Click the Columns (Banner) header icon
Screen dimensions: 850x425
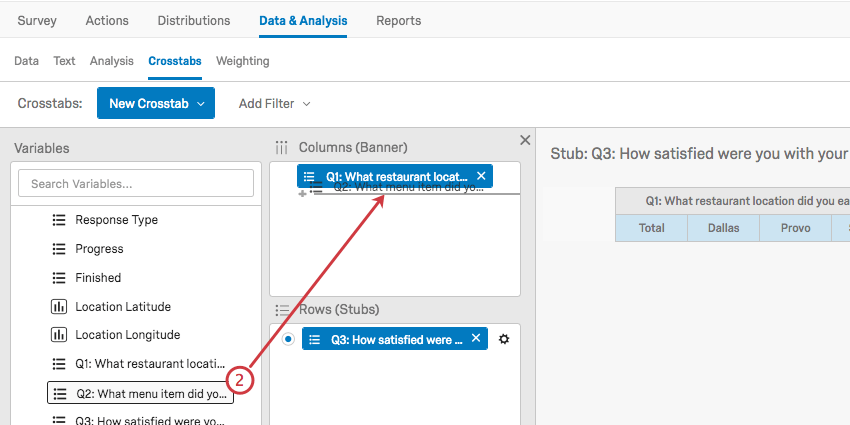coord(281,147)
